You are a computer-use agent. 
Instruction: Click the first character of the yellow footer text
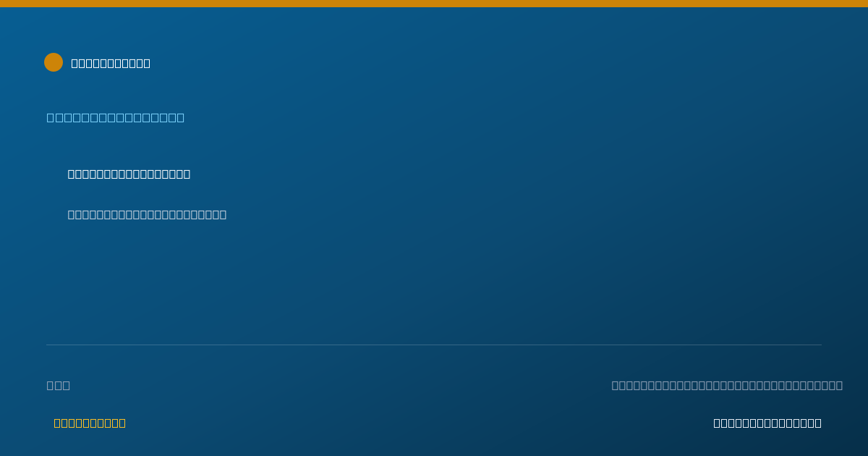(x=57, y=423)
